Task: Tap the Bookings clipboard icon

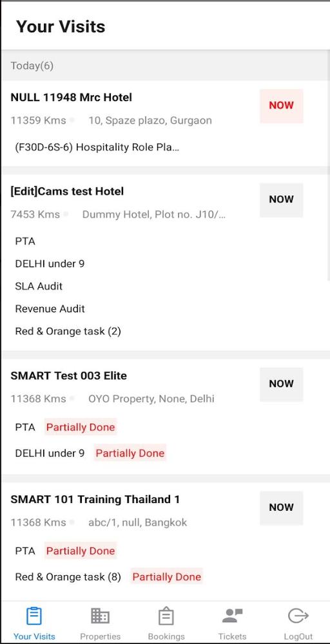Action: pos(166,616)
